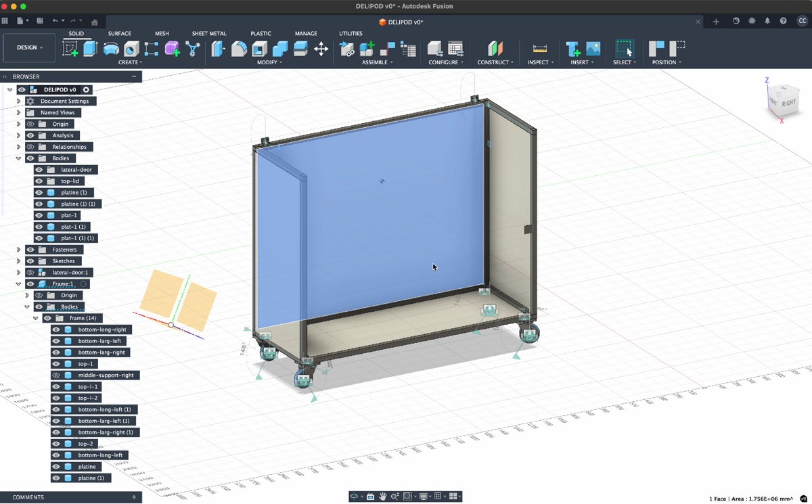Collapse the frame (14) folder
812x504 pixels.
[x=36, y=318]
